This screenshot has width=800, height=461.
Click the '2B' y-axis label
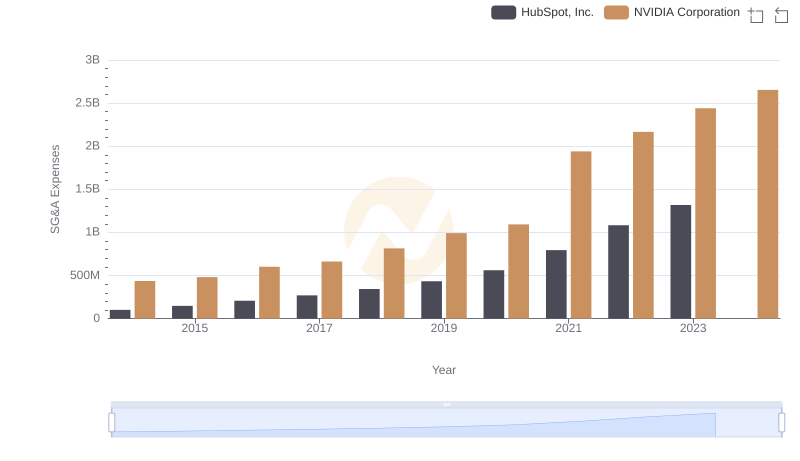click(x=93, y=146)
